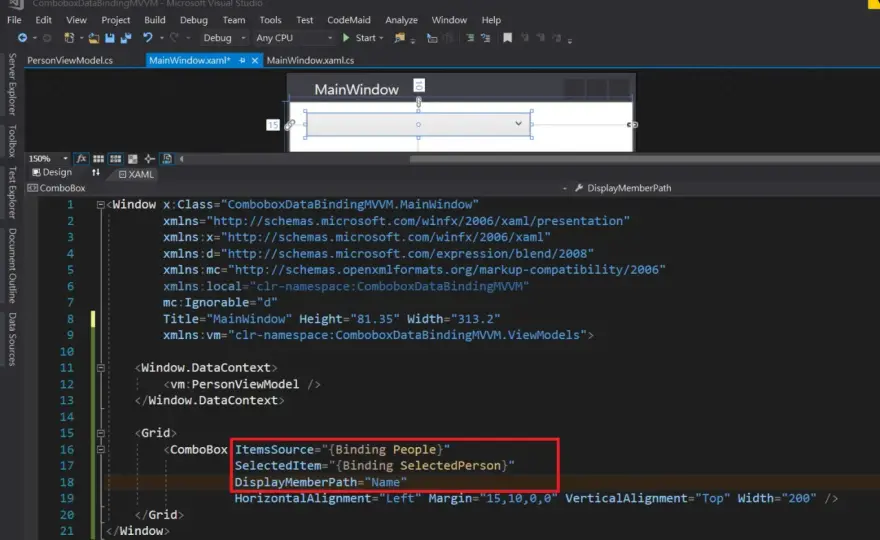Viewport: 880px width, 540px height.
Task: Select the Design pane tab
Action: point(52,172)
